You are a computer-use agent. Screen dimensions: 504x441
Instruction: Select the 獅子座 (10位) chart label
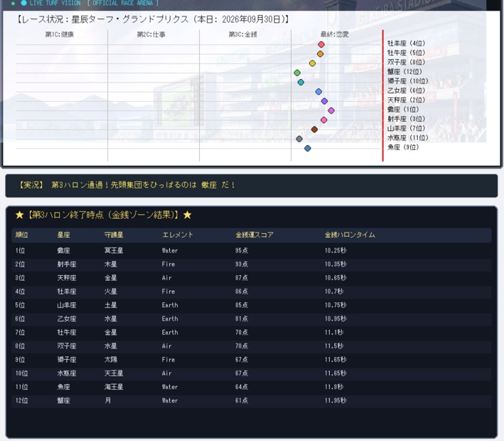coord(408,81)
